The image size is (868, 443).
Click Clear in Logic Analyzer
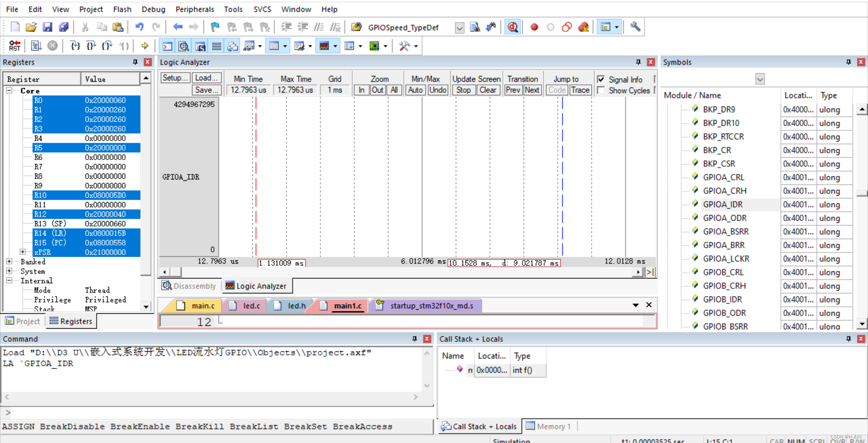[488, 90]
